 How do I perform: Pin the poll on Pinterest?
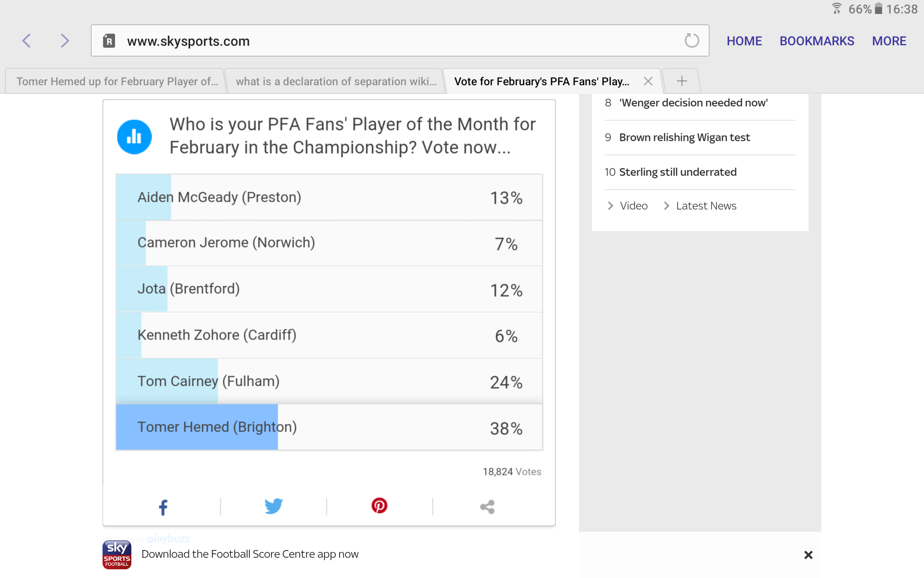click(x=379, y=506)
